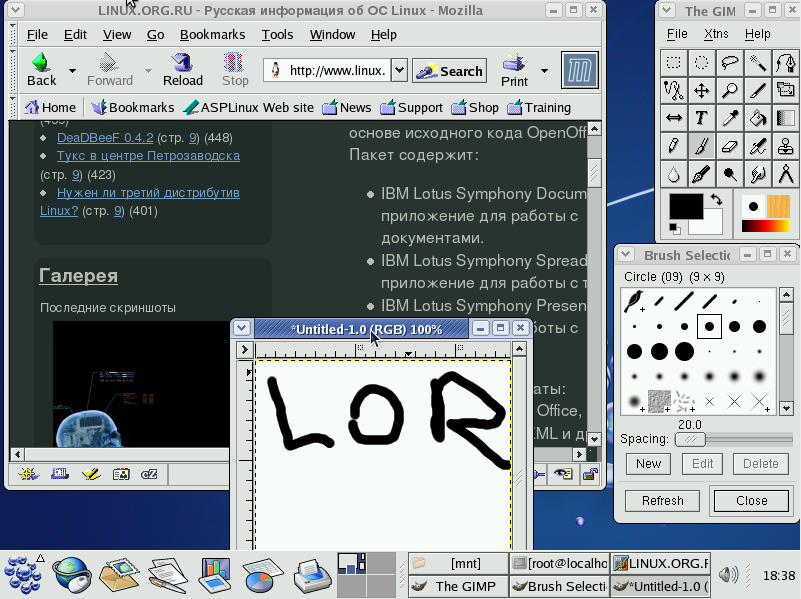Image resolution: width=801 pixels, height=599 pixels.
Task: Click the Print icon in Mozilla toolbar
Action: (514, 70)
